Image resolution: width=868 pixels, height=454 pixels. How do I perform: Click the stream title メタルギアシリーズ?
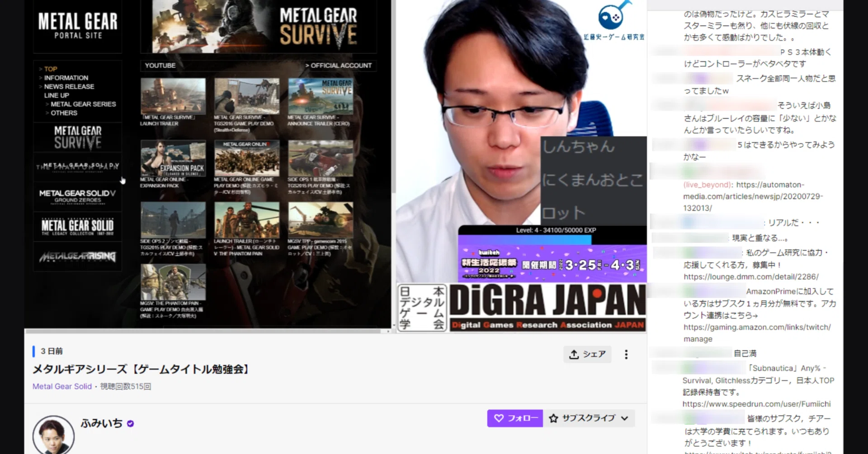[141, 370]
